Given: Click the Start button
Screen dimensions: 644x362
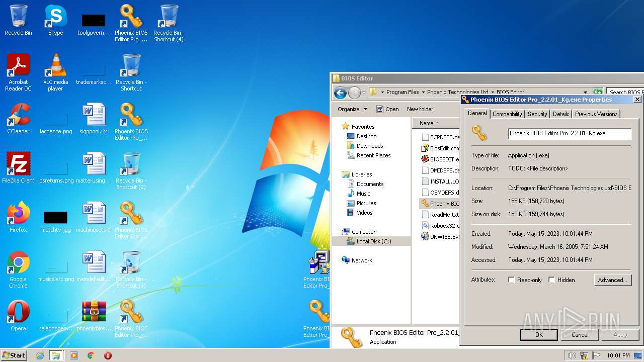Looking at the screenshot, I should [x=14, y=355].
